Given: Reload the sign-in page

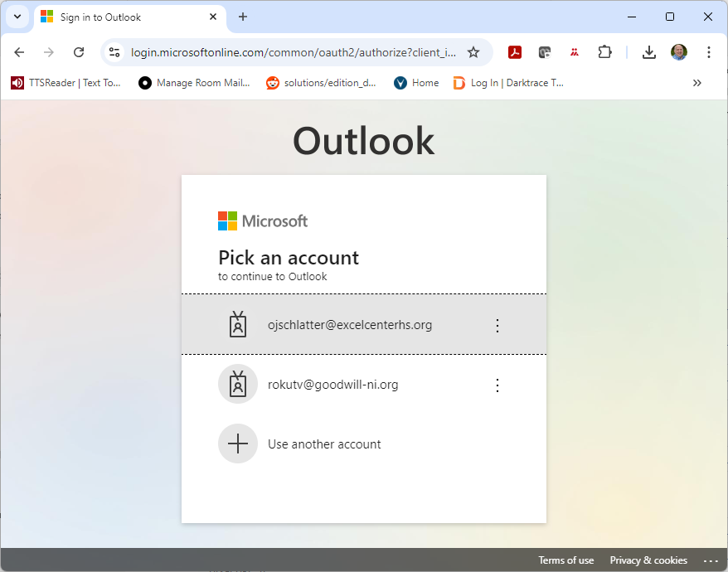Looking at the screenshot, I should 79,52.
